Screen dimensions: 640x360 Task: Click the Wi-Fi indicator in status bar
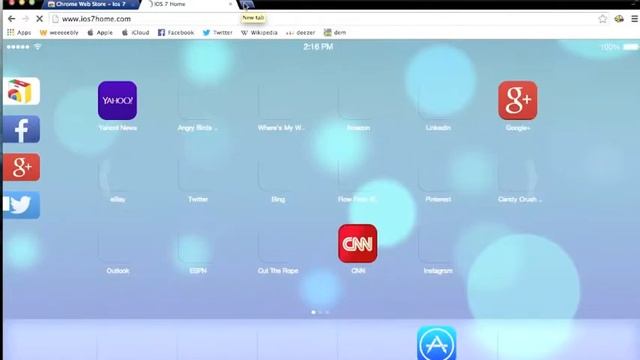click(38, 47)
